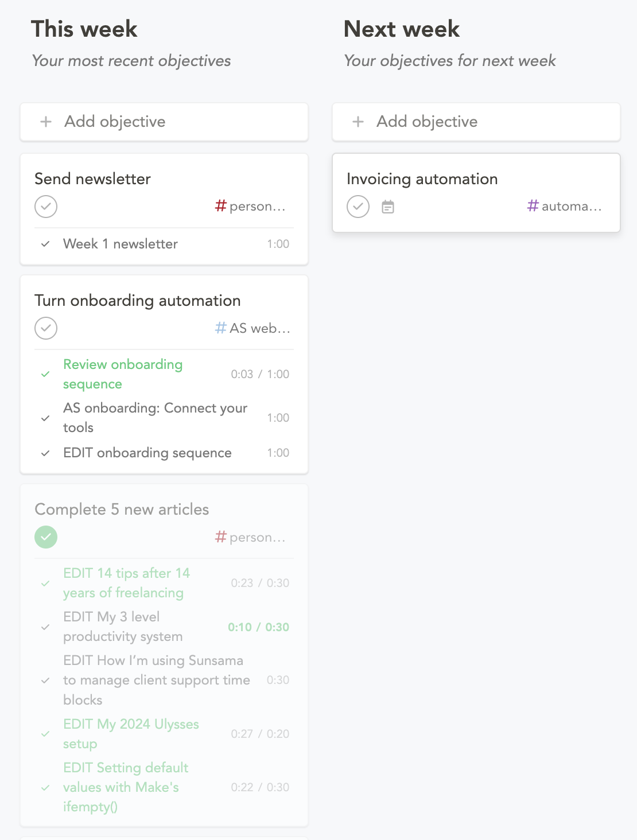Click hashtag on Complete 5 new articles

(221, 537)
